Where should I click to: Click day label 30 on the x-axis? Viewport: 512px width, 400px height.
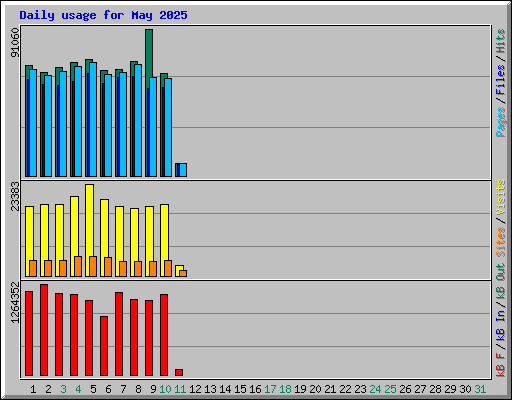[x=465, y=389]
